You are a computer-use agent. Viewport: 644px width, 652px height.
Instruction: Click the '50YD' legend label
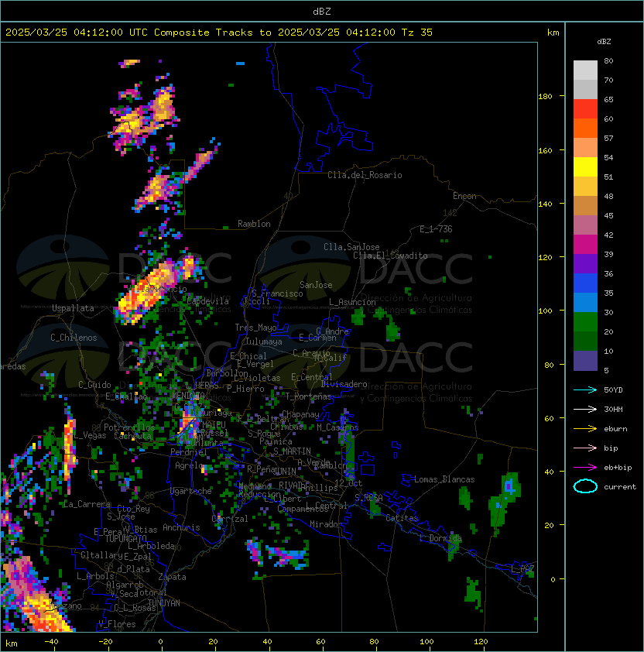tap(613, 389)
